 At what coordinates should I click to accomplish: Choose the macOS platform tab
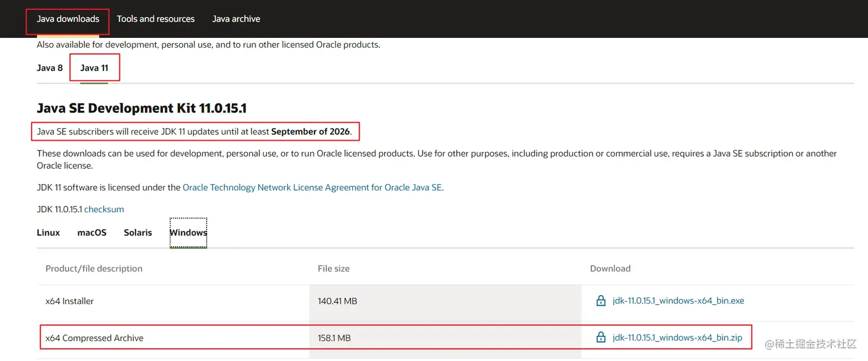click(92, 232)
